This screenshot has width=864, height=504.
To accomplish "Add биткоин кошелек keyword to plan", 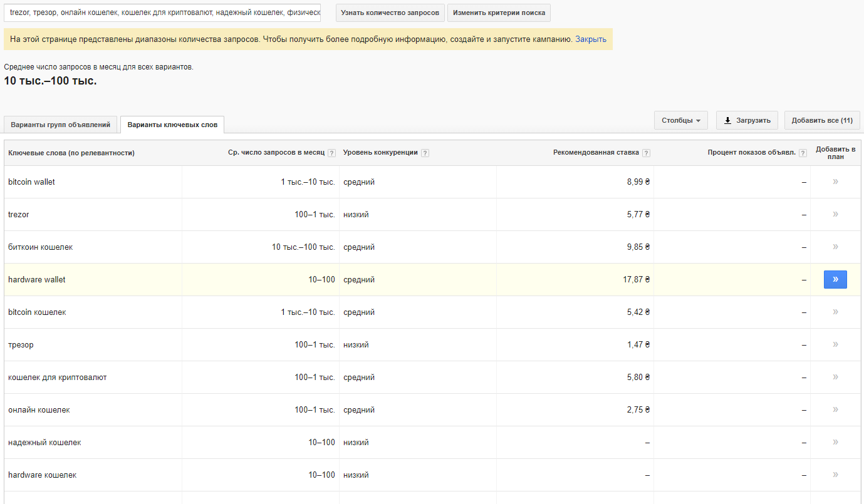I will tap(835, 247).
